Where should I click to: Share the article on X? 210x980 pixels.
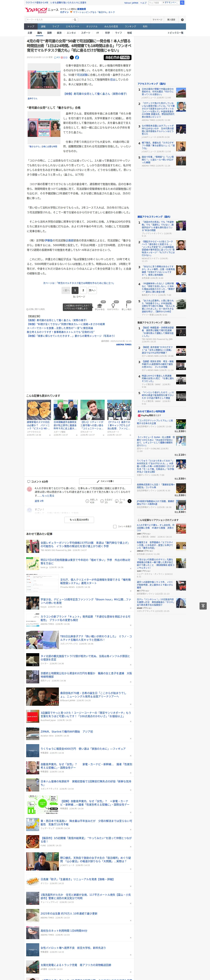(x=72, y=57)
